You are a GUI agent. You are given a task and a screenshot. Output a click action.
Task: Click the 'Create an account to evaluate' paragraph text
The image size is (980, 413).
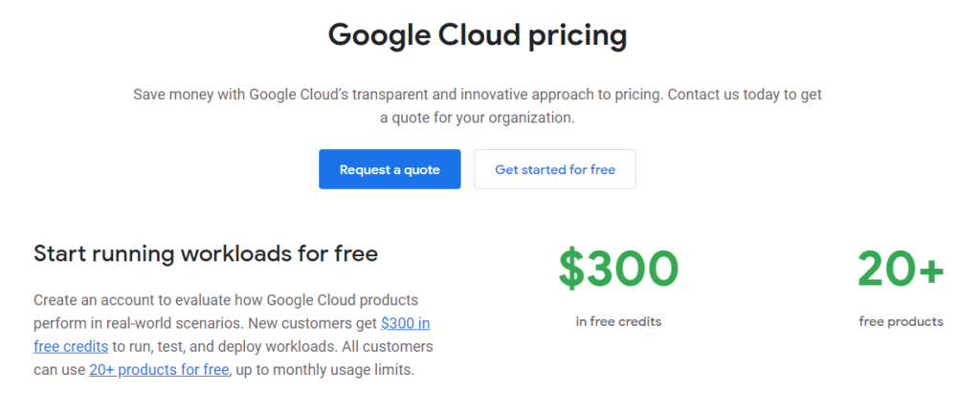tap(132, 300)
